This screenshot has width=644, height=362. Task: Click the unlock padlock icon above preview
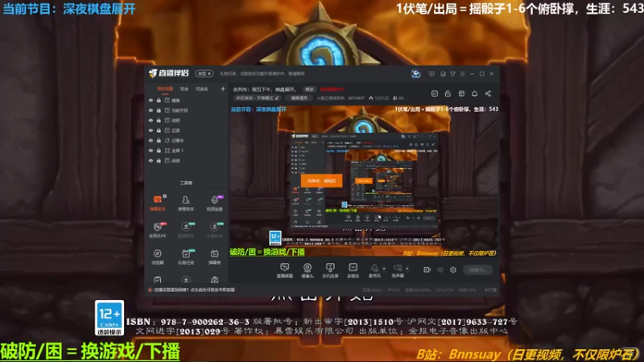448,93
